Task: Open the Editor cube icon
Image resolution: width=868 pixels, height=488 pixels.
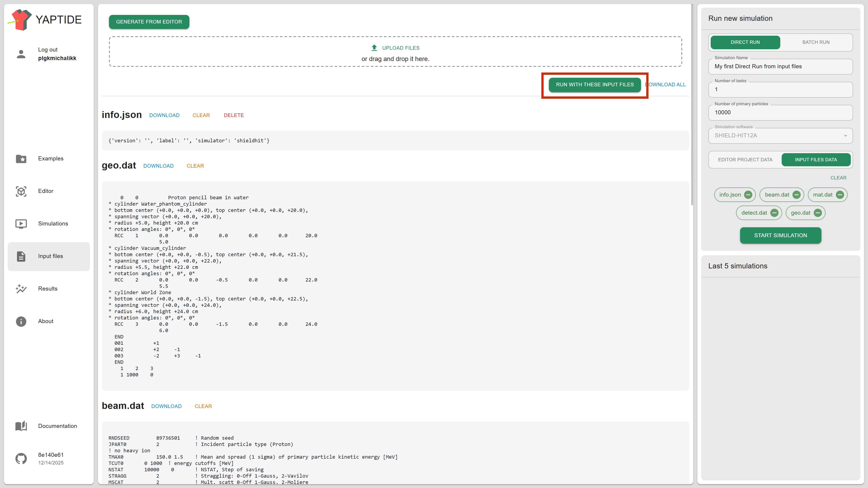Action: [x=21, y=191]
